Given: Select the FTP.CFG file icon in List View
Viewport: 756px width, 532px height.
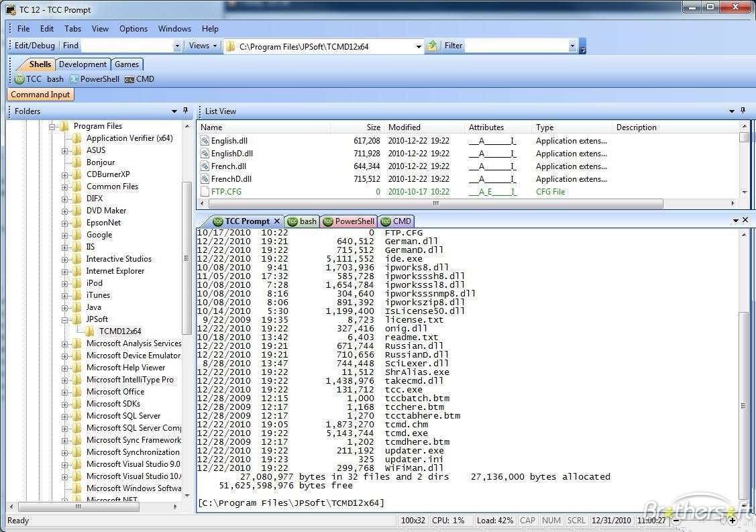Looking at the screenshot, I should [205, 192].
